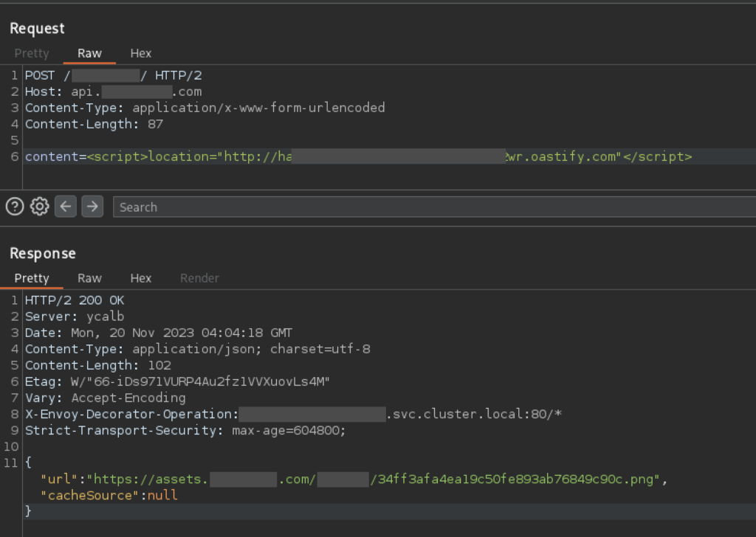Image resolution: width=756 pixels, height=537 pixels.
Task: Click the closing brace of the JSON response
Action: pyautogui.click(x=29, y=511)
